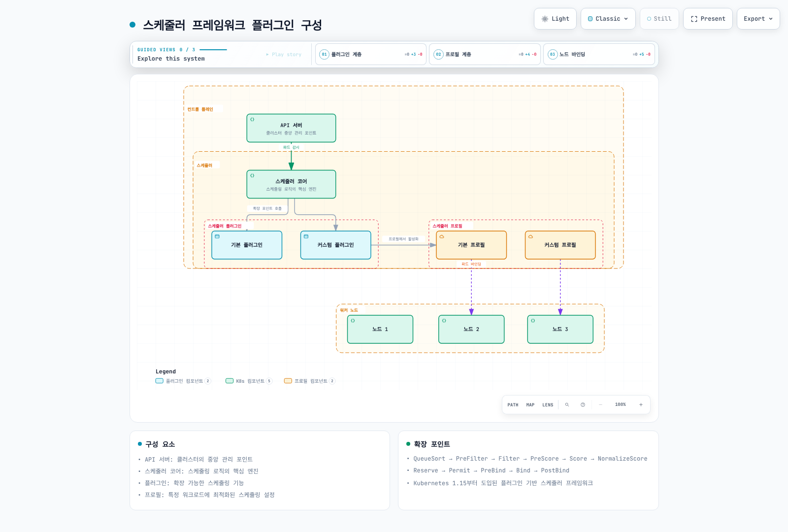Click the 워커 노드 group label
Screen dimensions: 788x532
coord(349,310)
